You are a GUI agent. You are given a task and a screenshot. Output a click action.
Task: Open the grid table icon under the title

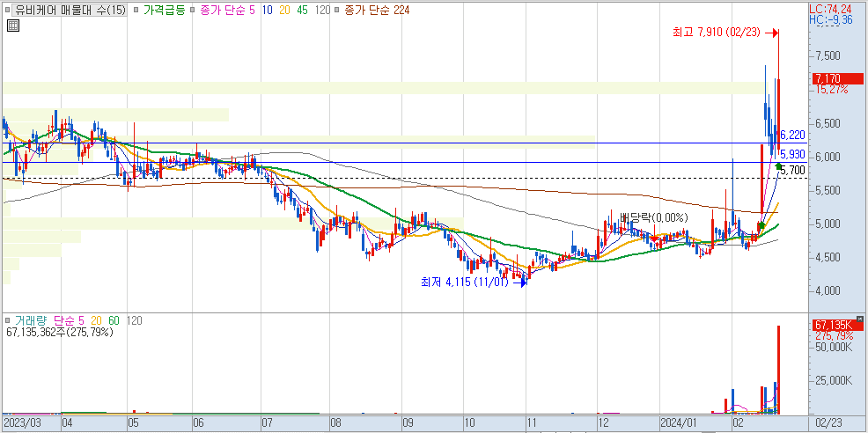(13, 25)
